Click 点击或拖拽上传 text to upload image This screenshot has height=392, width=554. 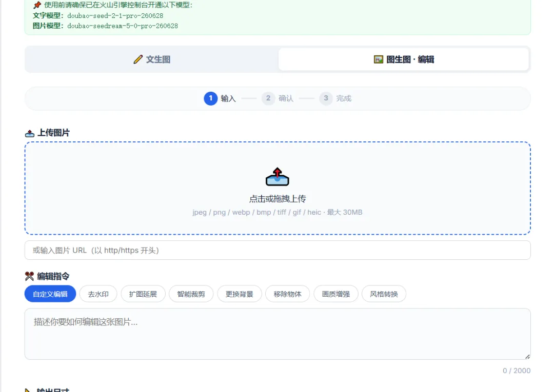(x=278, y=199)
